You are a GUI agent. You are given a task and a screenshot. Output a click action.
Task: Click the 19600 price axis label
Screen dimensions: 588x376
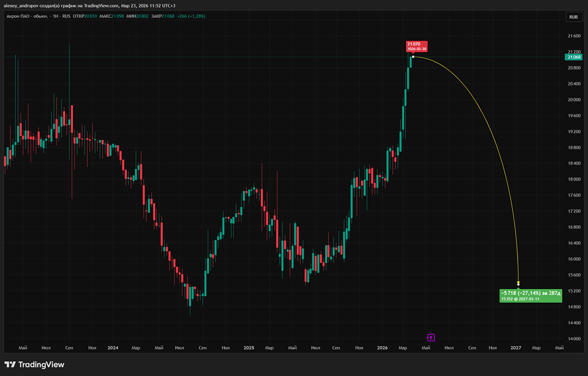pyautogui.click(x=574, y=115)
